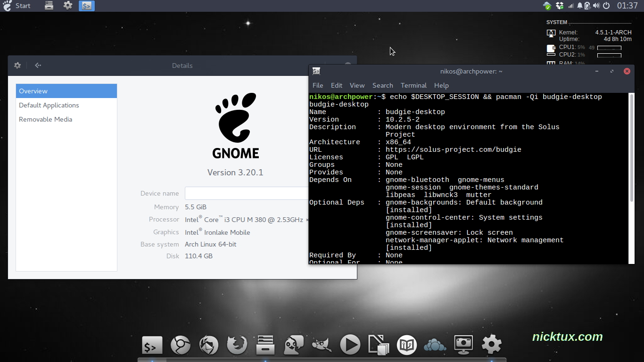This screenshot has width=644, height=362.
Task: Open the Start applications menu
Action: point(17,6)
